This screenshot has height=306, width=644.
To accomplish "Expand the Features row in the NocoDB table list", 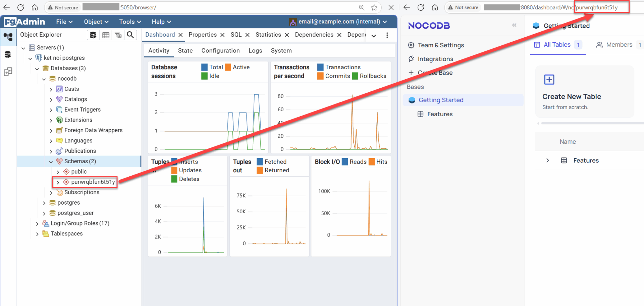I will click(x=547, y=161).
